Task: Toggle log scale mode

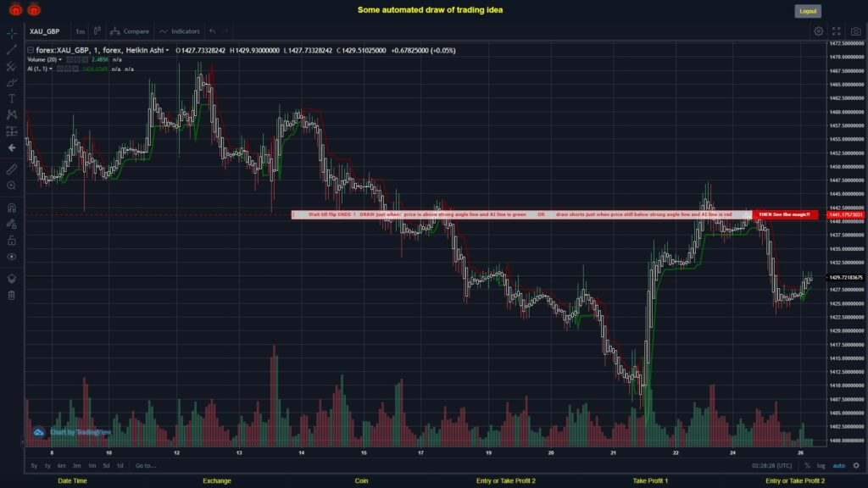Action: pos(821,466)
